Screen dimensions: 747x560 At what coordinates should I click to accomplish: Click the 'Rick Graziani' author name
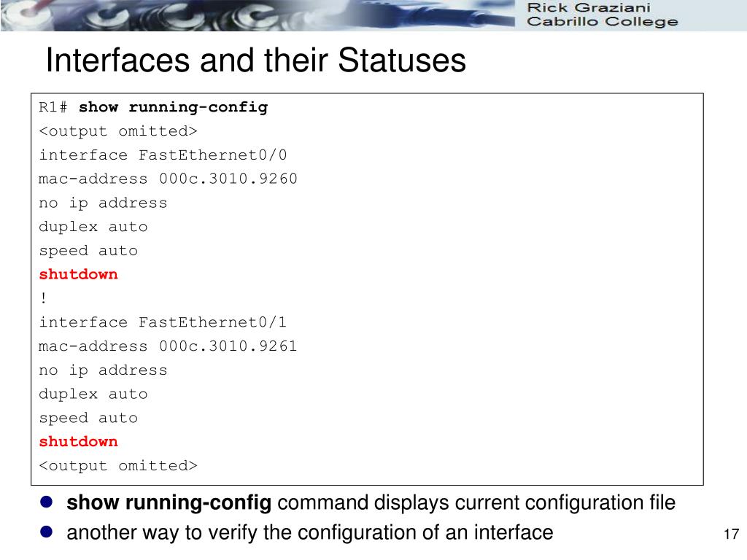pos(589,7)
